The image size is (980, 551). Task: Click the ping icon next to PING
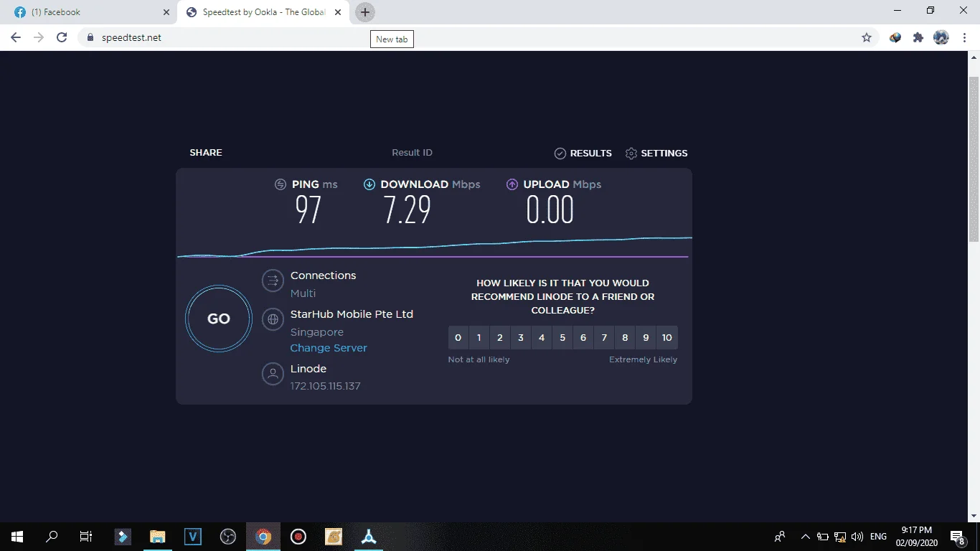click(x=281, y=184)
